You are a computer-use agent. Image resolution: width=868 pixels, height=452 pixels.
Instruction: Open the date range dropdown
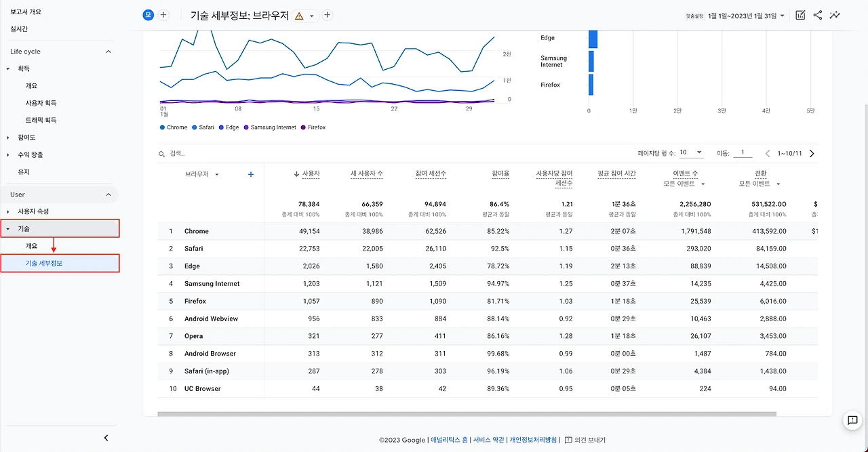click(x=746, y=16)
